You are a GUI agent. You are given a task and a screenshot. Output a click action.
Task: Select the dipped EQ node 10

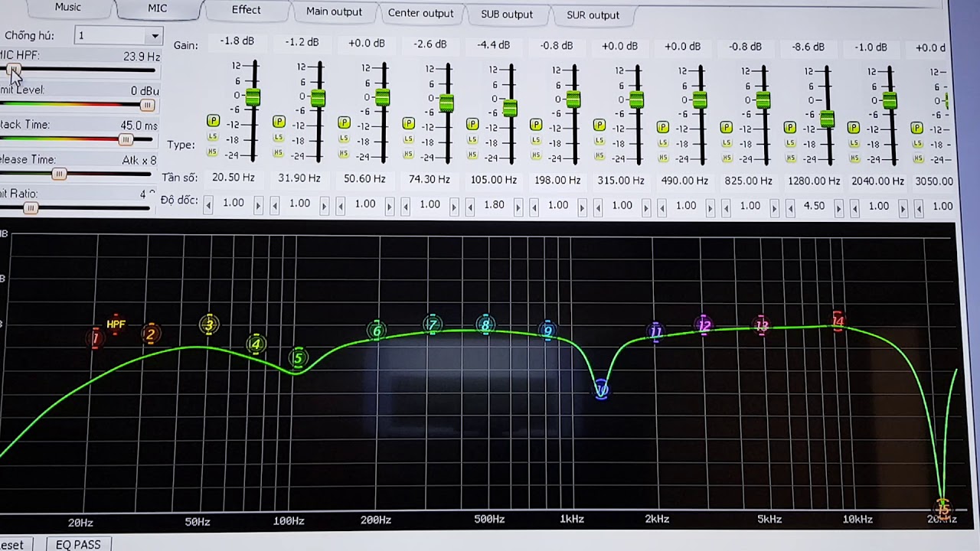point(602,390)
